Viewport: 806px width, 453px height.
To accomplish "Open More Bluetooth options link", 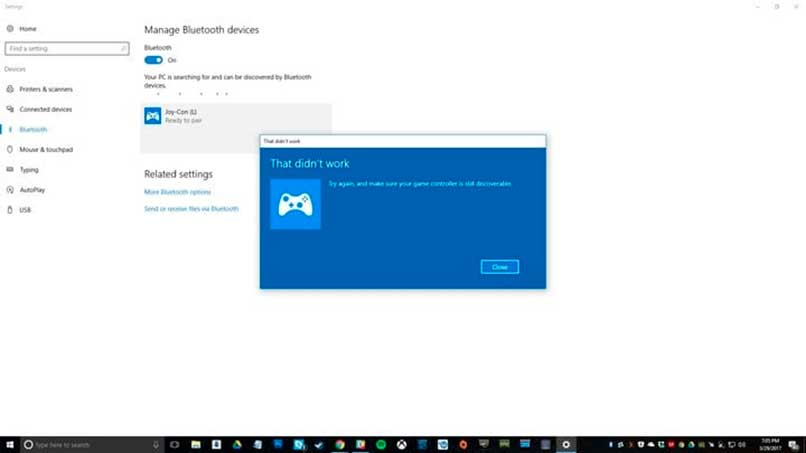I will (177, 192).
